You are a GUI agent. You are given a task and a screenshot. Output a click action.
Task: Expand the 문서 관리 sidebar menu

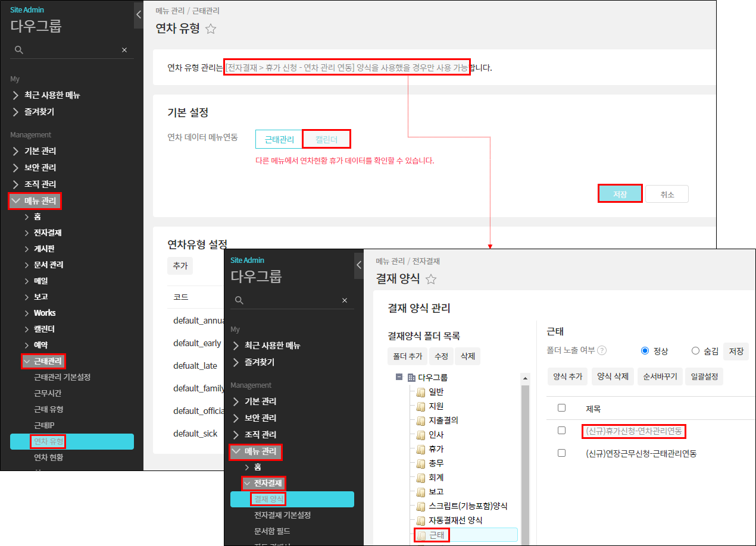click(x=27, y=265)
